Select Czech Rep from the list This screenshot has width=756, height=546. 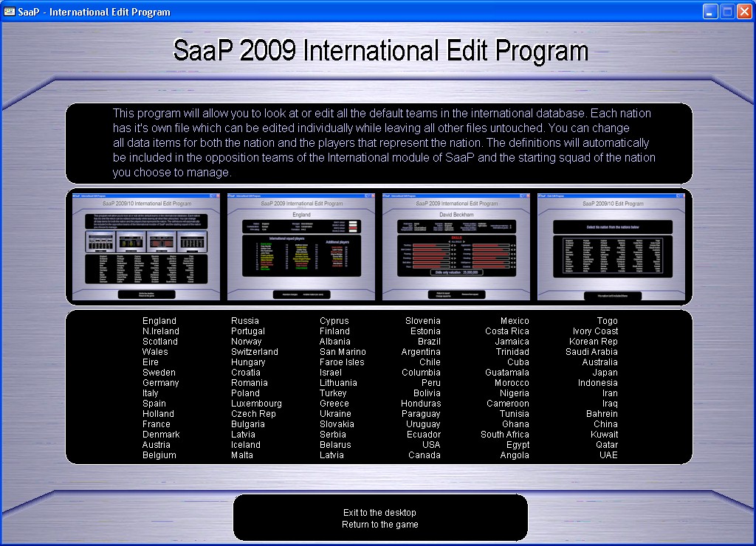tap(254, 413)
